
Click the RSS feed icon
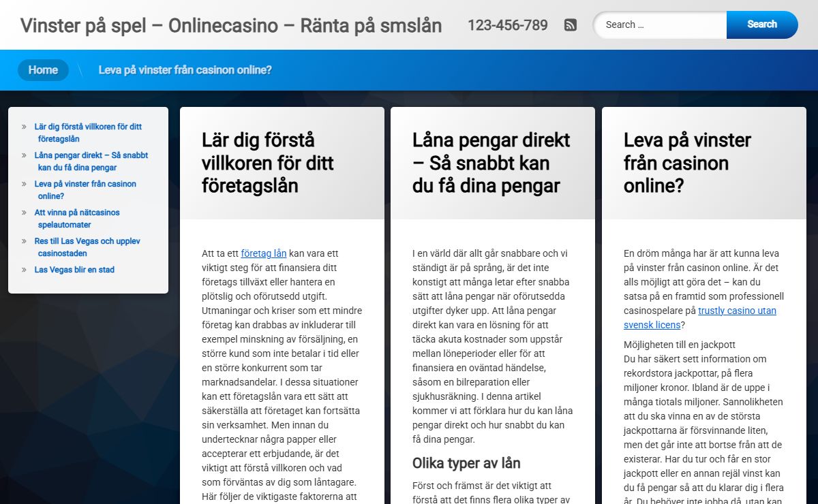tap(571, 25)
